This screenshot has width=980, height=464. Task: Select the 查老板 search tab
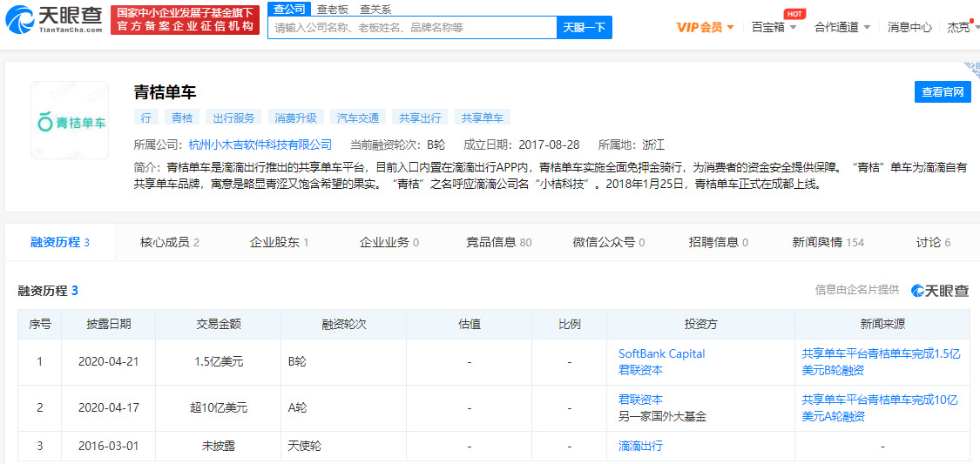point(333,9)
